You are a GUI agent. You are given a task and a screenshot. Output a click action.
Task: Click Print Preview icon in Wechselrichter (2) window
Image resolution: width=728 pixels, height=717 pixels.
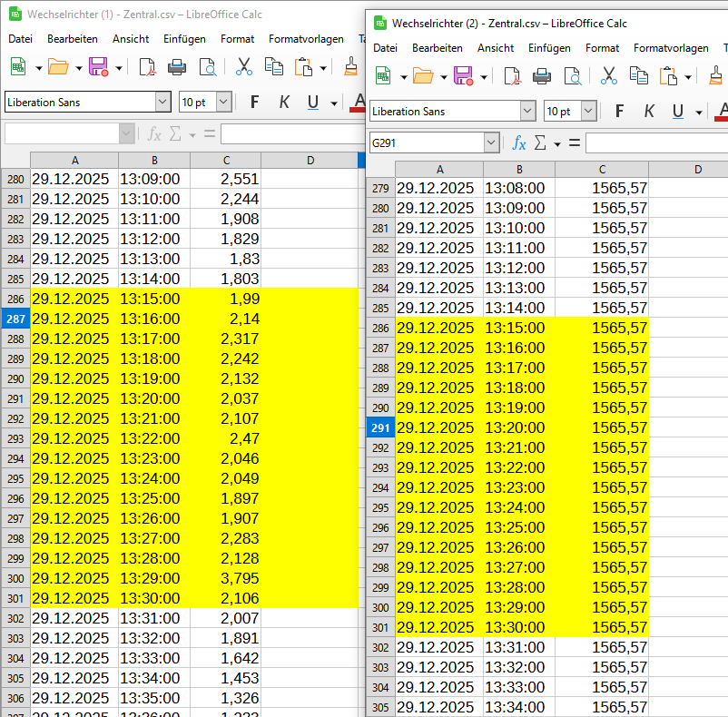(572, 75)
